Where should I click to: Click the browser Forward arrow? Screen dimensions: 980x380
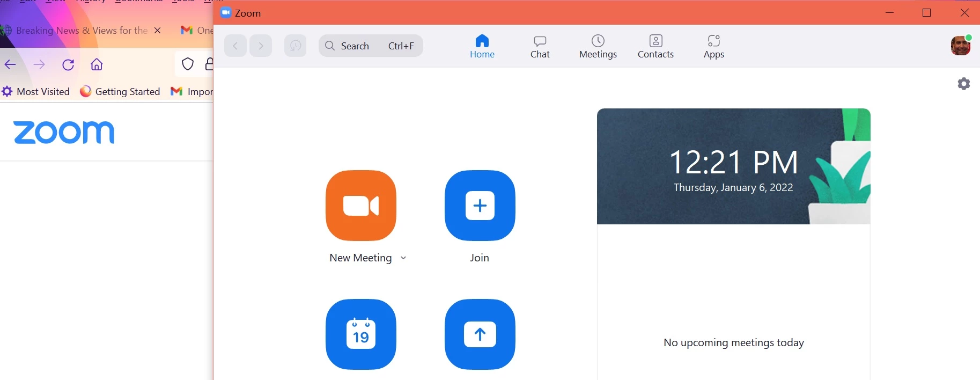[39, 65]
